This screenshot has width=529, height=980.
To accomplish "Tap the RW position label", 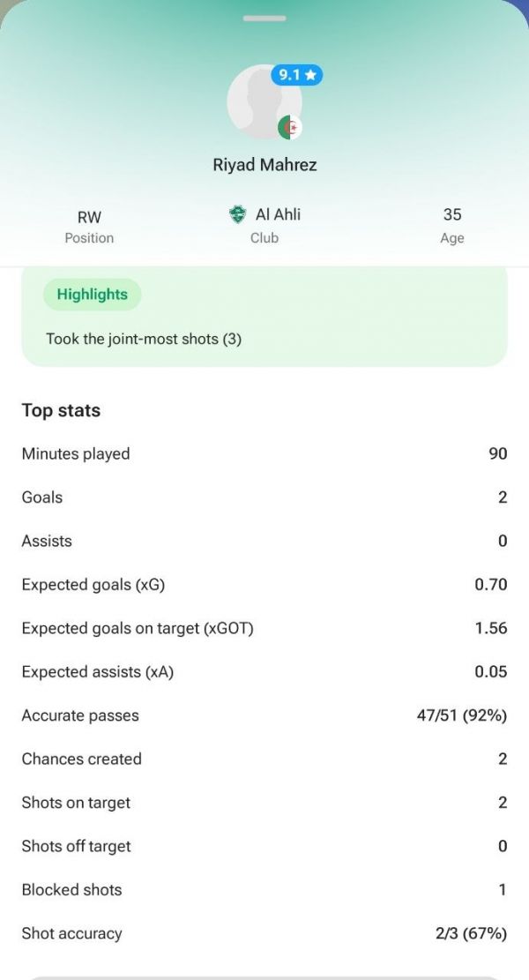I will (x=89, y=218).
